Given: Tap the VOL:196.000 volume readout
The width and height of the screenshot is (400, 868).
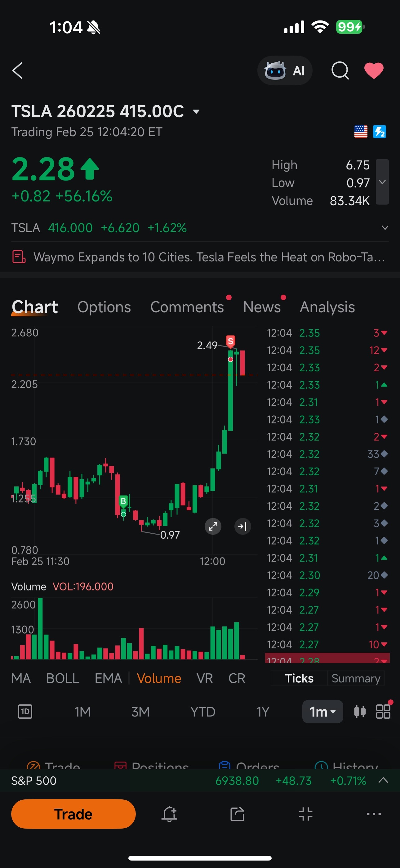Looking at the screenshot, I should pos(83,587).
